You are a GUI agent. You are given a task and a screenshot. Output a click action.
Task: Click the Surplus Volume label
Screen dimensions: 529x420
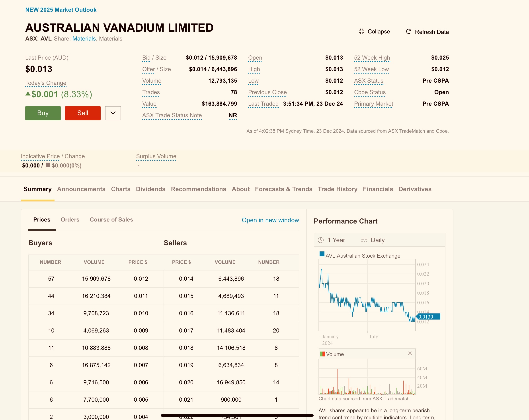pos(156,156)
